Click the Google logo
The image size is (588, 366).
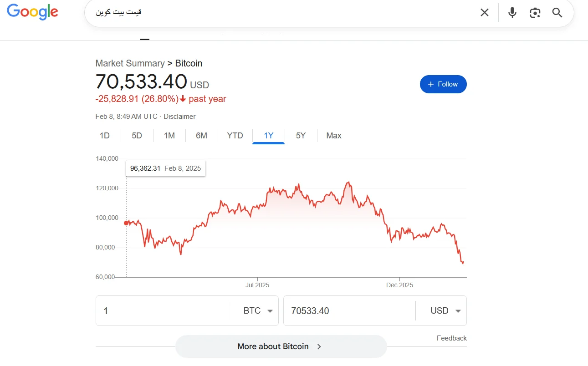point(32,12)
